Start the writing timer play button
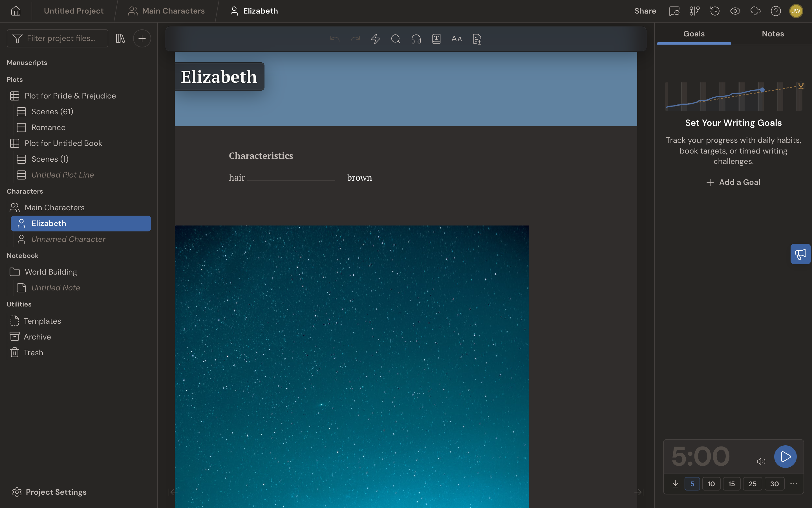 (785, 457)
